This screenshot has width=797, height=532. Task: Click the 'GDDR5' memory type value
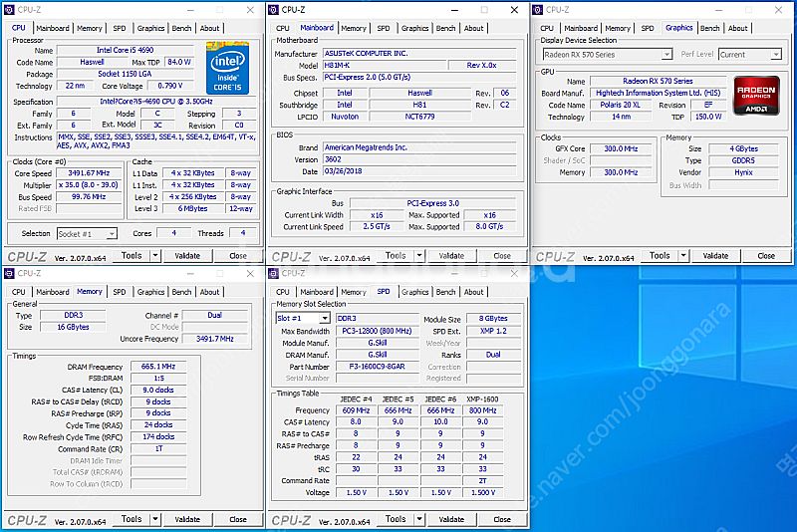pos(743,160)
